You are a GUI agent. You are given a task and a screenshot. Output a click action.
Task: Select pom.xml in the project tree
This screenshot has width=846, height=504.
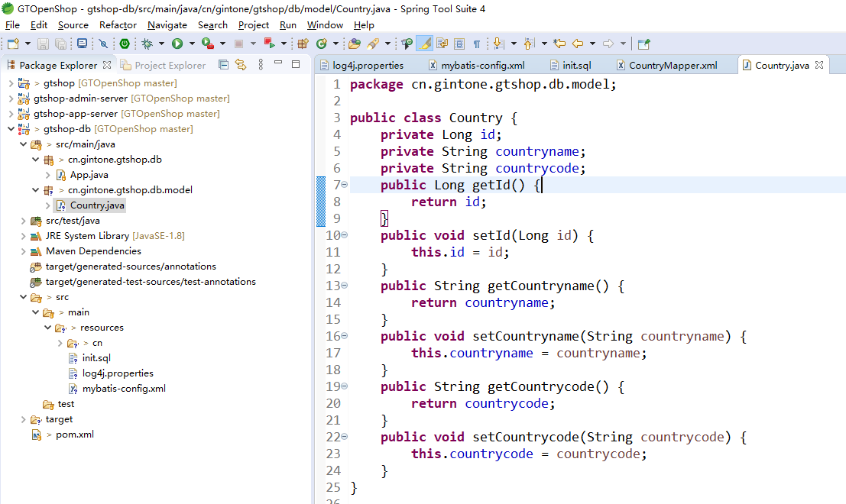coord(74,435)
